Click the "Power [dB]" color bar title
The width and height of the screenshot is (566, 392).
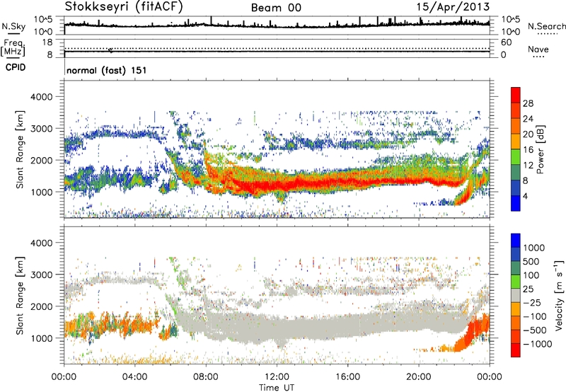coord(541,149)
